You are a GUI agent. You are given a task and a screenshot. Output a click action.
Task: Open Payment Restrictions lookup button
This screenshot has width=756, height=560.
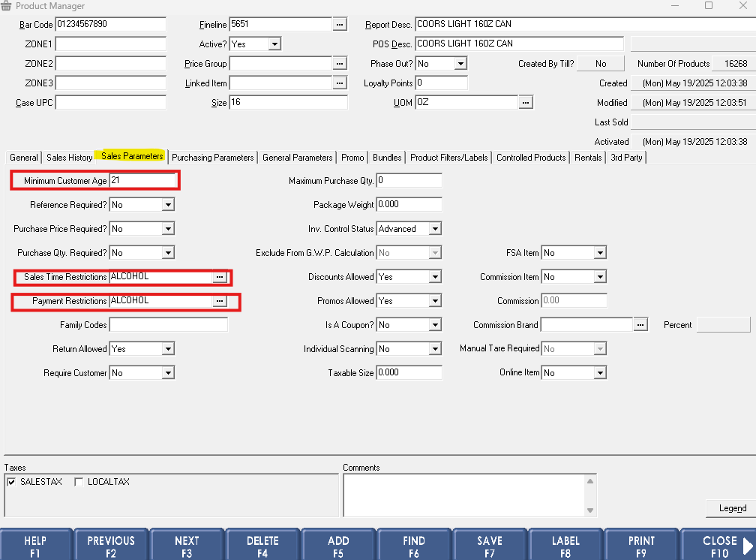220,301
